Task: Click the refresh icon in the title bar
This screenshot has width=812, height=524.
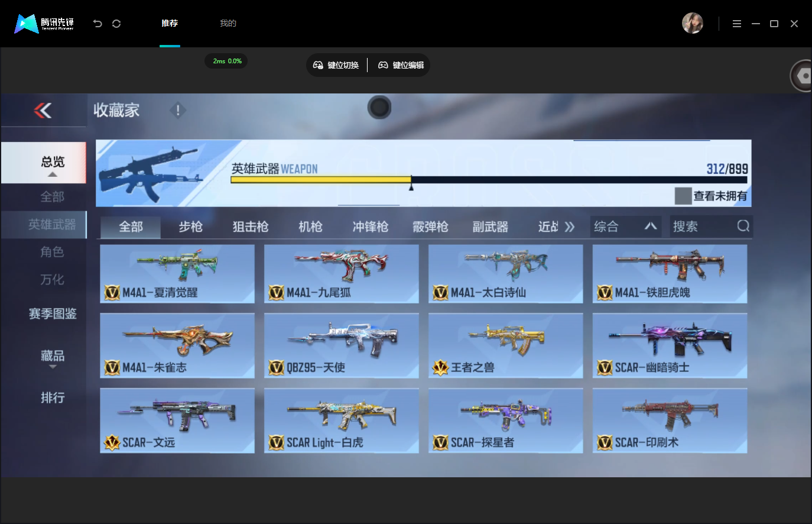Action: tap(116, 24)
